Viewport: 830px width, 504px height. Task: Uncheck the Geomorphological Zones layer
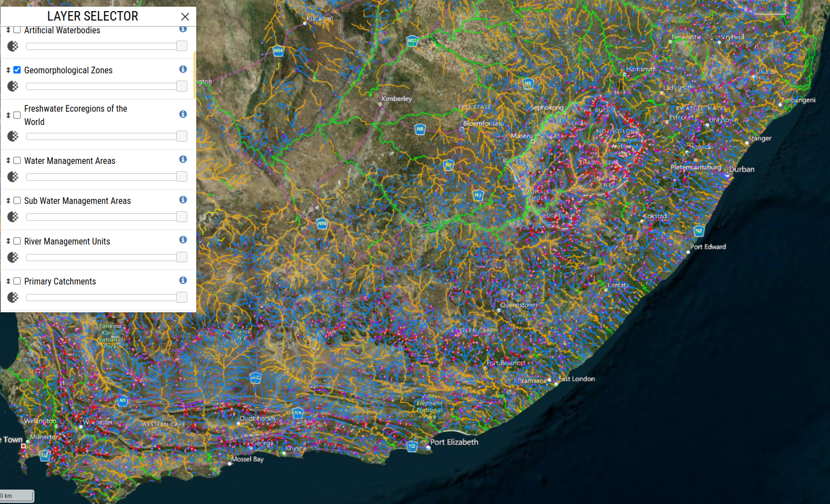17,70
